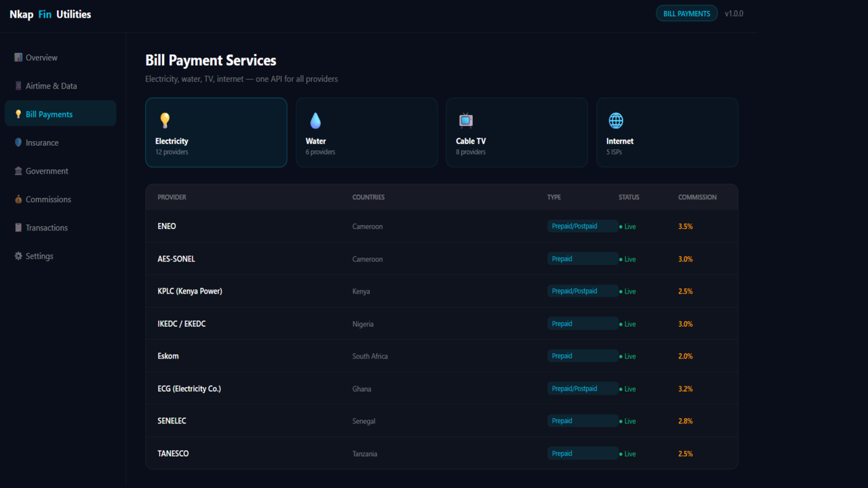
Task: Select the SENELEC provider name
Action: (x=172, y=421)
